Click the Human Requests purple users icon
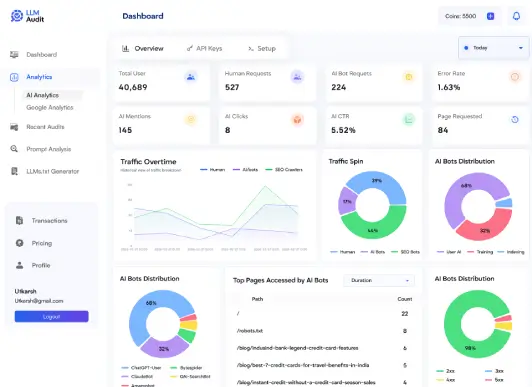 (x=297, y=77)
